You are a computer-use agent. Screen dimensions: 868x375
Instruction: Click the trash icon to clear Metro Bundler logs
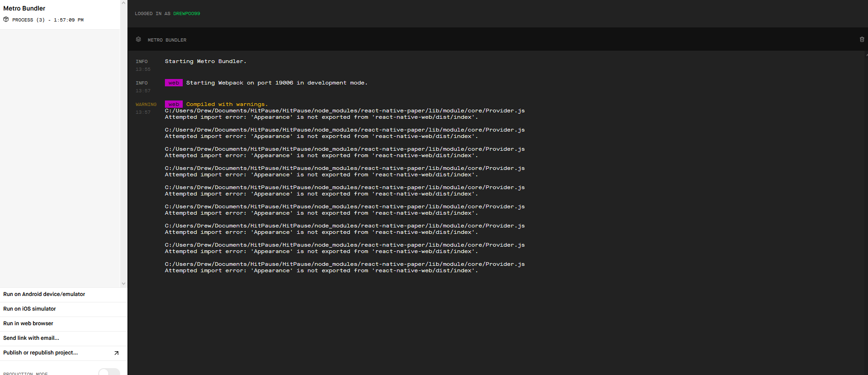click(862, 40)
